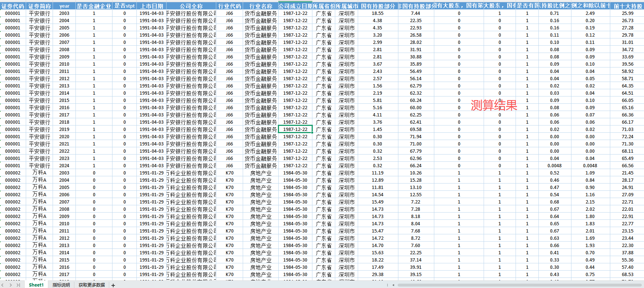Image resolution: width=644 pixels, height=288 pixels.
Task: Click horizontal scrollbar left arrow
Action: [393, 285]
